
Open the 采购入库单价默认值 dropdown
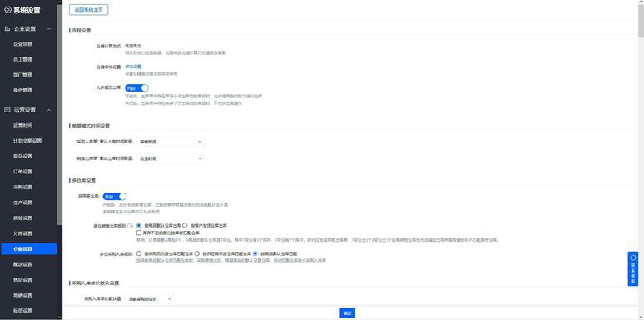click(150, 298)
